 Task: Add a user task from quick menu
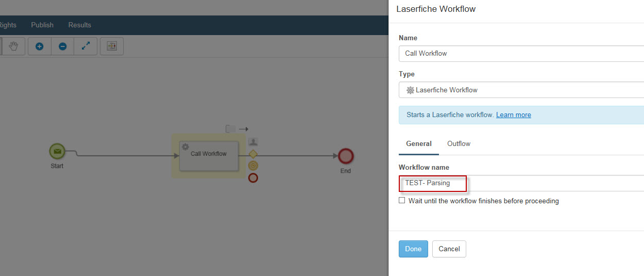coord(253,142)
